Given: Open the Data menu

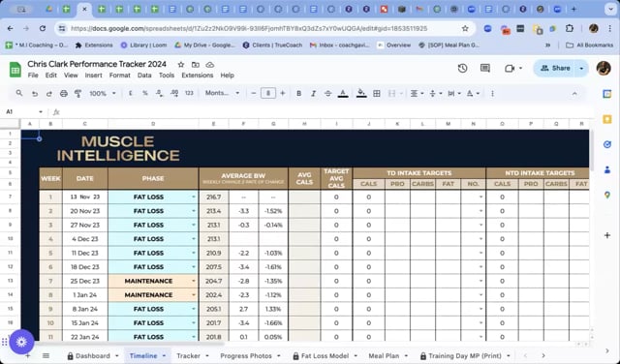Looking at the screenshot, I should [144, 76].
